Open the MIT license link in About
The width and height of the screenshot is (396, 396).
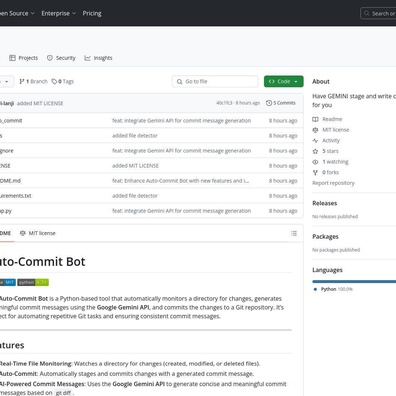pos(336,130)
